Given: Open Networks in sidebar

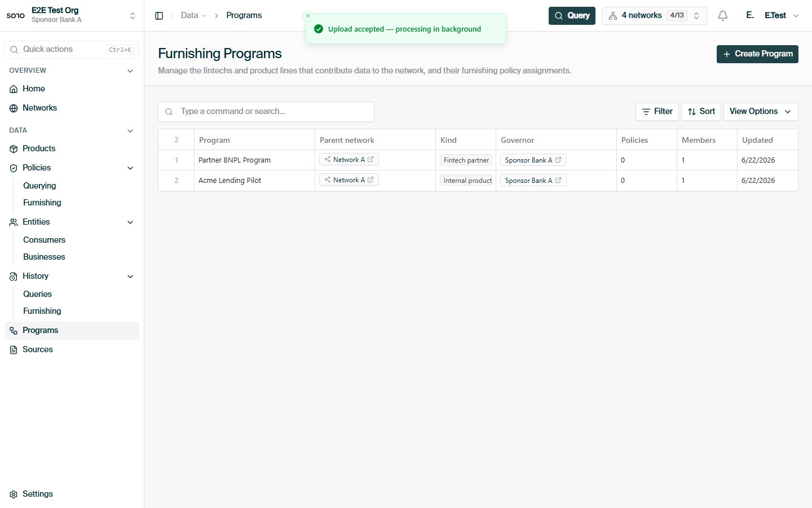Looking at the screenshot, I should point(72,108).
